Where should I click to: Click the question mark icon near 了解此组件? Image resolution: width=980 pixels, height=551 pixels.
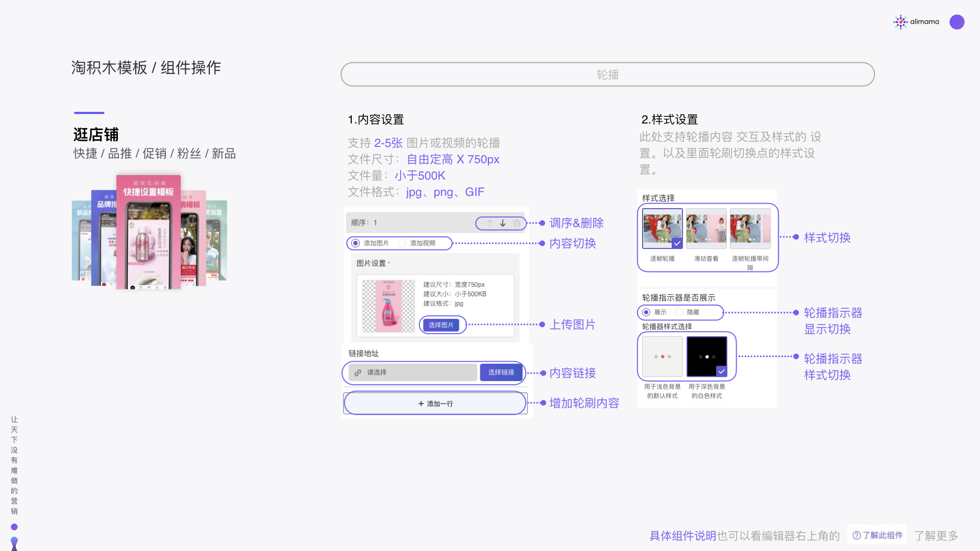click(x=856, y=535)
